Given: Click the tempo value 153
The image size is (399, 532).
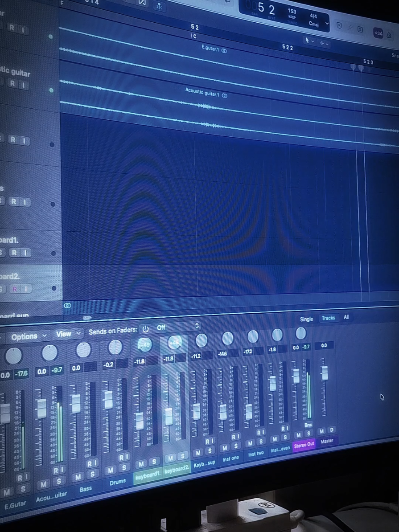Looking at the screenshot, I should coord(292,11).
